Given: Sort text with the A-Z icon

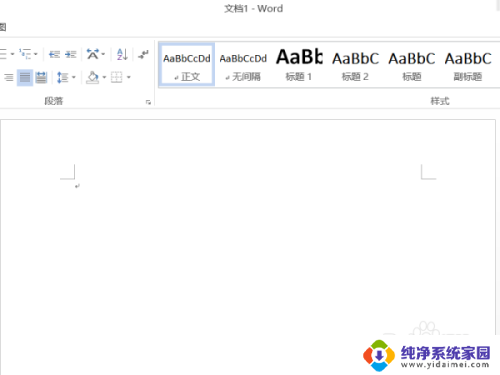Looking at the screenshot, I should click(122, 54).
